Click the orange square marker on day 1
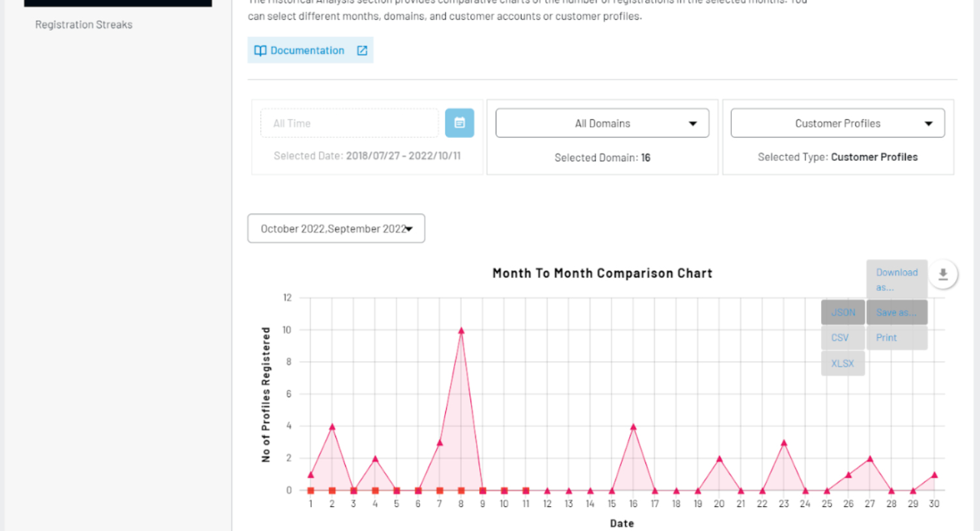The width and height of the screenshot is (980, 531). tap(311, 491)
